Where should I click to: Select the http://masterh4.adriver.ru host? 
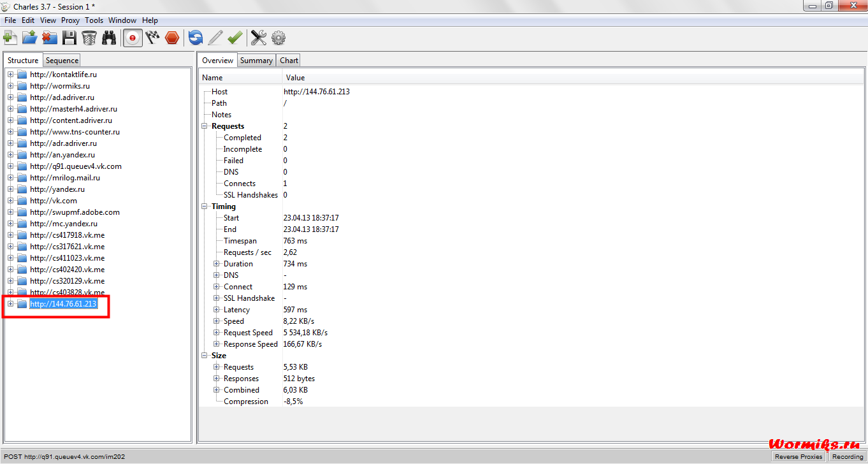[x=73, y=109]
